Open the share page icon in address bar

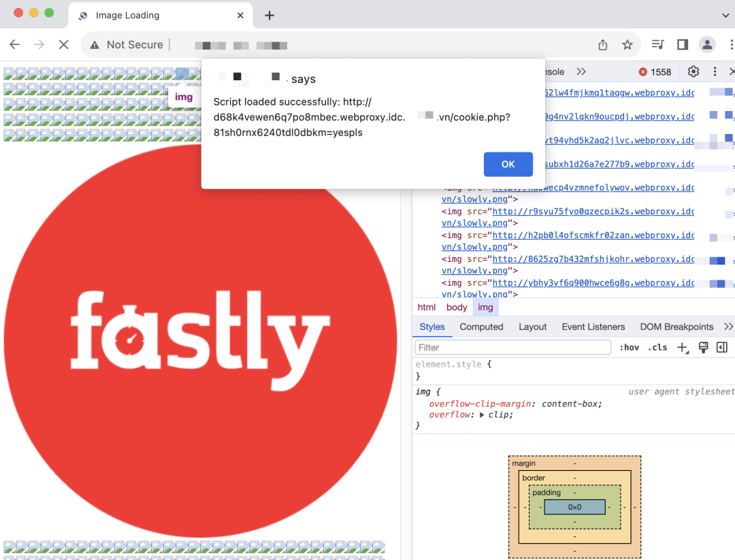tap(603, 44)
